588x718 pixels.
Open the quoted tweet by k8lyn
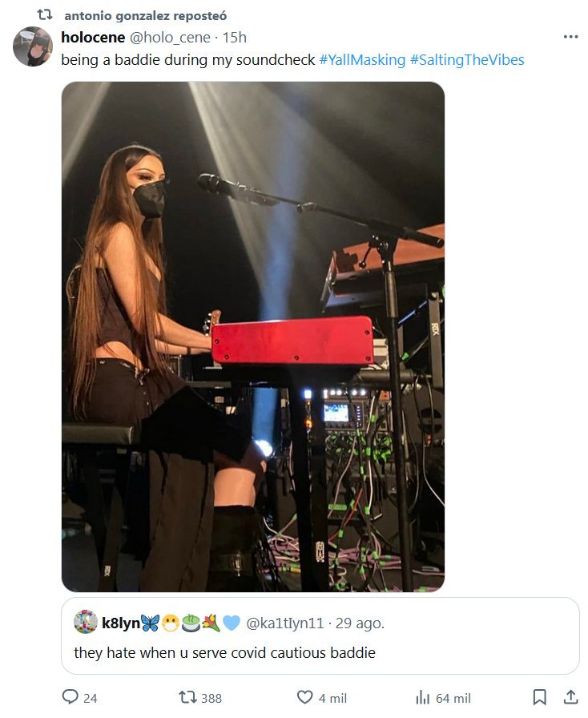320,651
